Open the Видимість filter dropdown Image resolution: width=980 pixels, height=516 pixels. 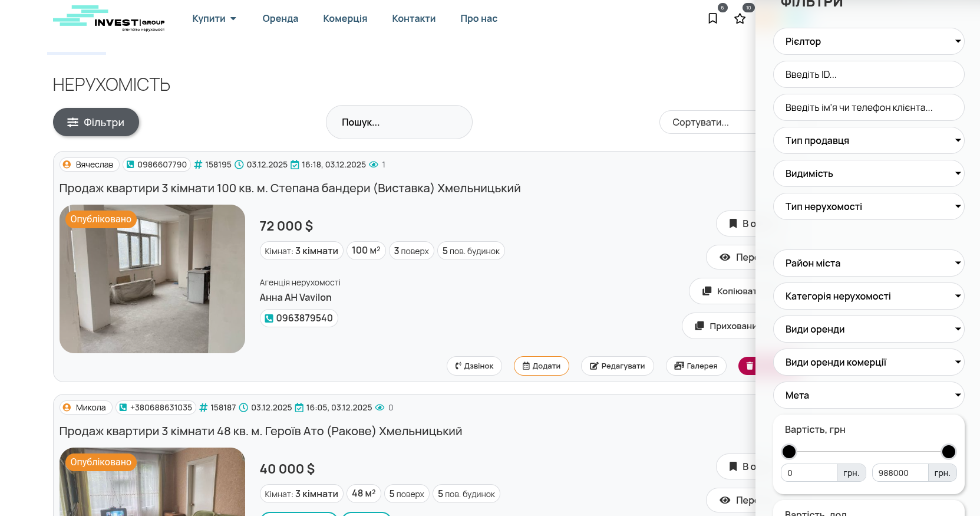click(x=868, y=173)
